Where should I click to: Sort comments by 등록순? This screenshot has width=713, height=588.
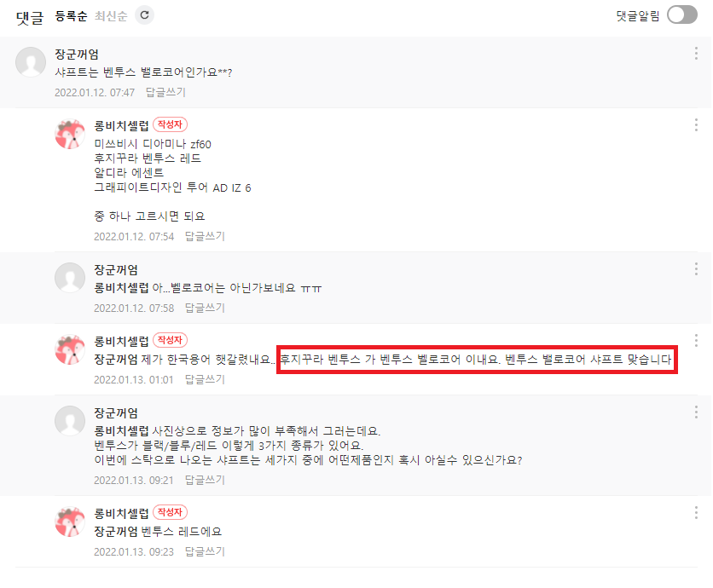pos(71,16)
